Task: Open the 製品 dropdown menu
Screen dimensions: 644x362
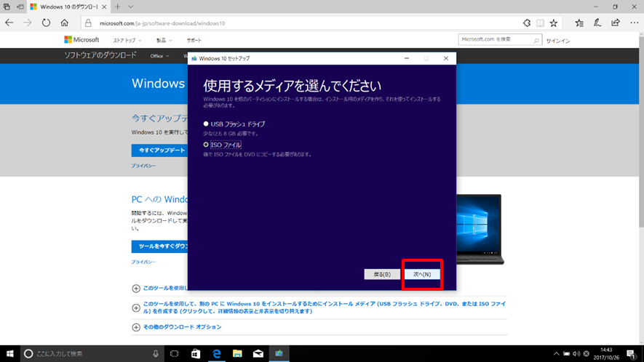Action: click(x=164, y=40)
